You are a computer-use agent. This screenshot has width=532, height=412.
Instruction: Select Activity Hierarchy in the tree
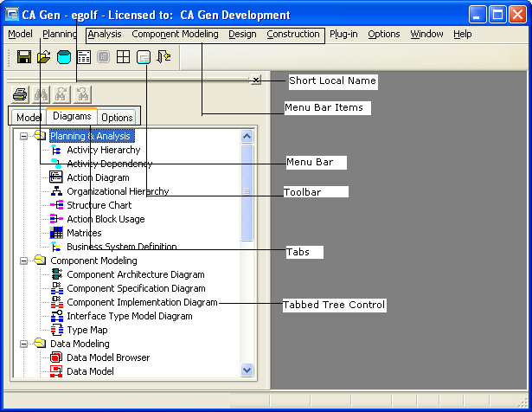click(x=104, y=150)
